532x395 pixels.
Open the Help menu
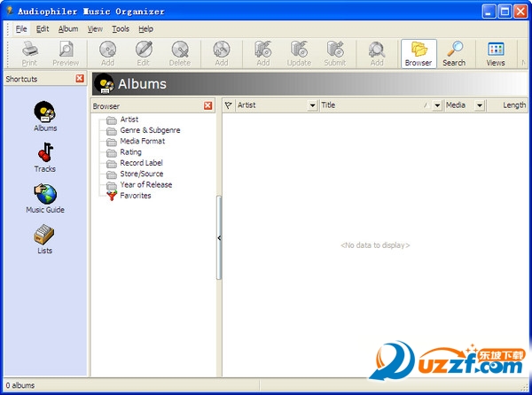(146, 29)
